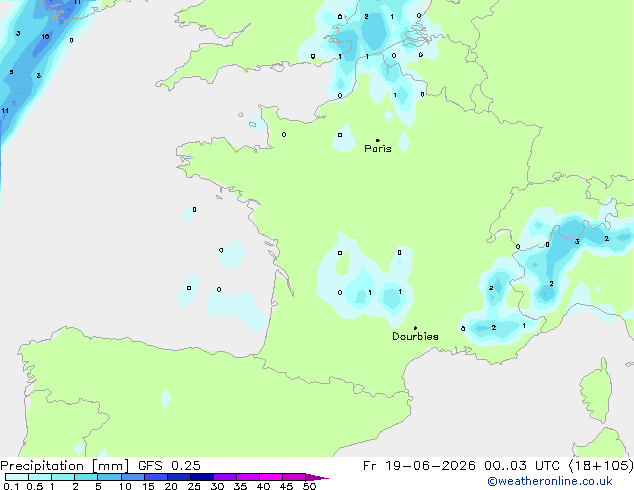Select the 30–35 mm purple legend swatch
Viewport: 634px width, 490px height.
(225, 477)
